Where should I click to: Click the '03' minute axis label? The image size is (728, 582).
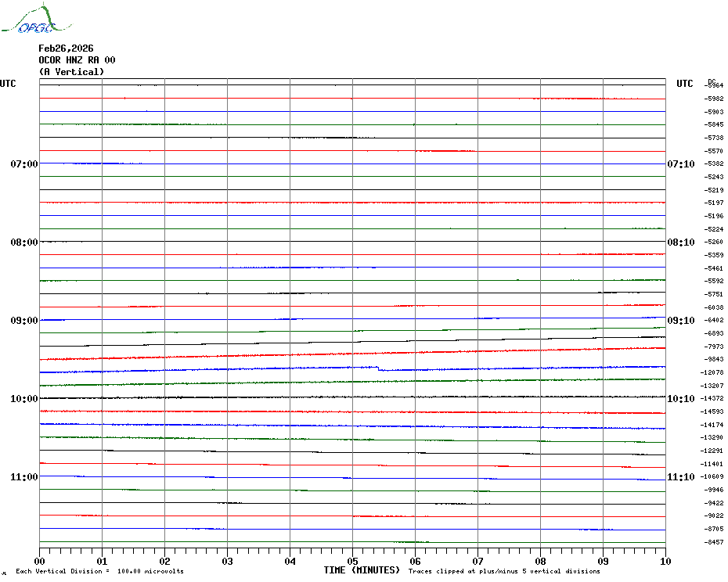coord(228,562)
